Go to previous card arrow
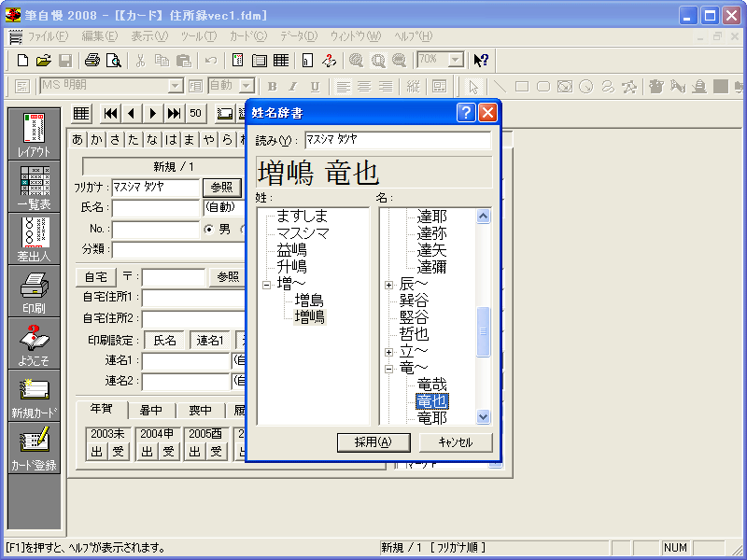 132,113
